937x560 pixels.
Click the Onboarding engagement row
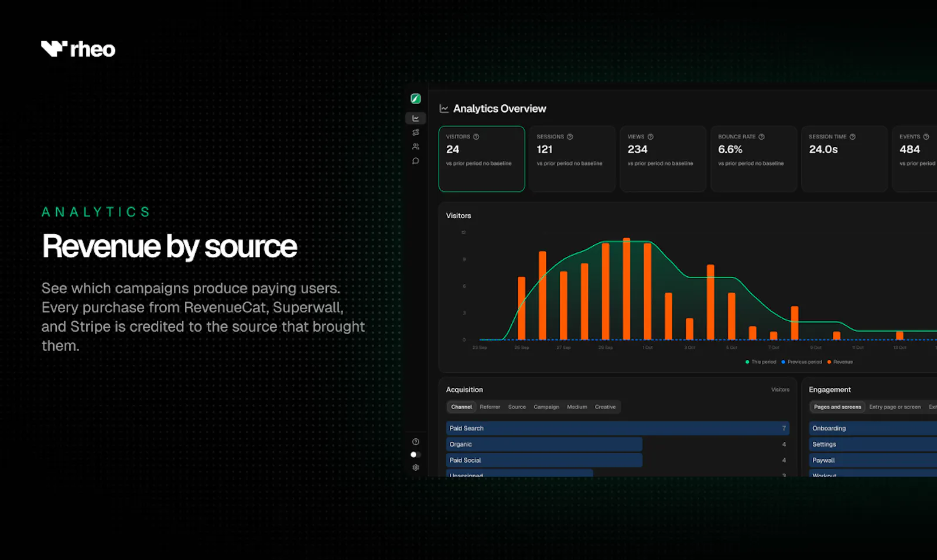point(873,428)
